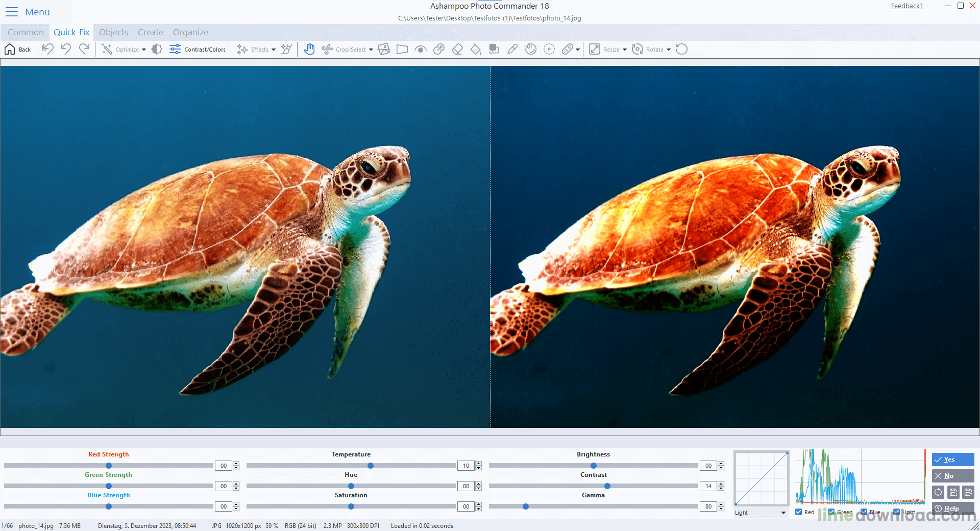Click the Undo arrow icon
Screen dimensions: 980x531
coord(65,49)
